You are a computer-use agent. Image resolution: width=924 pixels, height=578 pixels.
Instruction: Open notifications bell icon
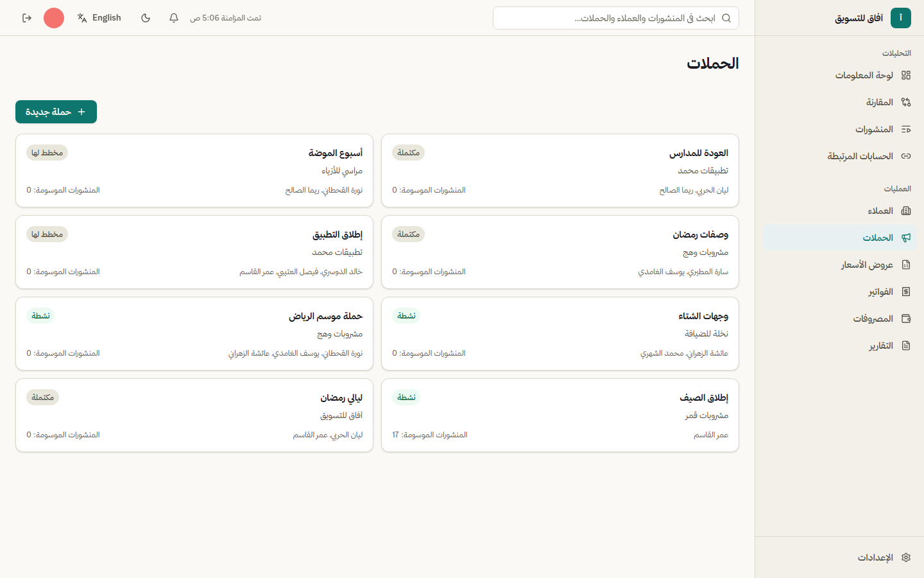[x=174, y=18]
